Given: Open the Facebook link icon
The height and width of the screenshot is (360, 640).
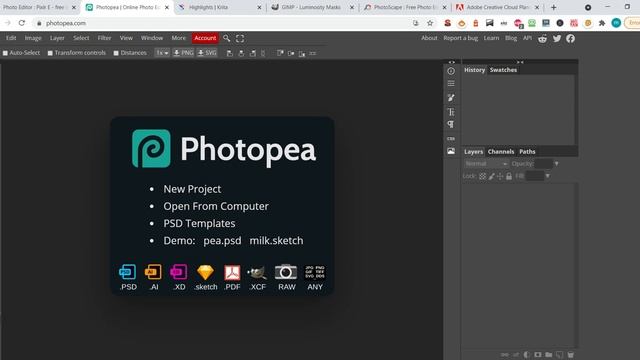Looking at the screenshot, I should (570, 38).
